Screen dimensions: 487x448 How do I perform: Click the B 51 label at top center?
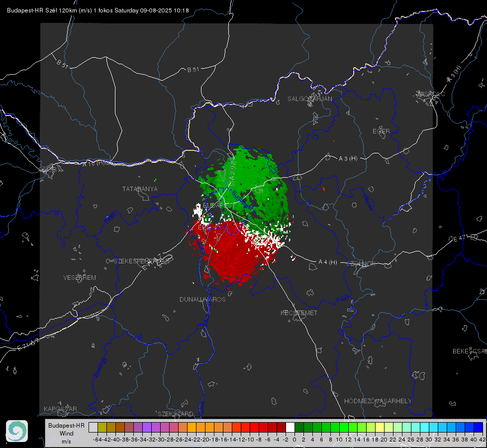193,69
